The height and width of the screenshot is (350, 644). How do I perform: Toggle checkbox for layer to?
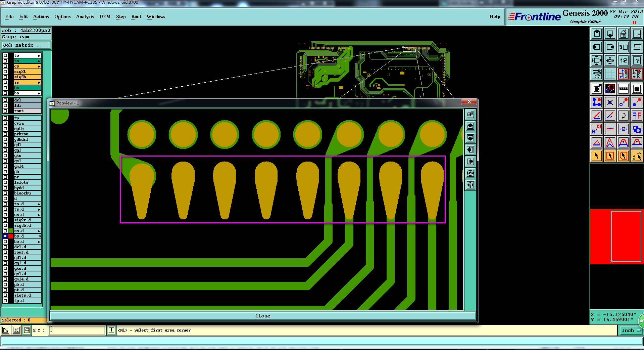point(5,55)
